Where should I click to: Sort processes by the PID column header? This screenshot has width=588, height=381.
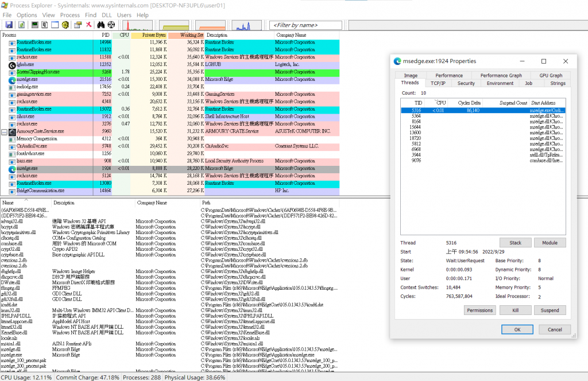[103, 35]
